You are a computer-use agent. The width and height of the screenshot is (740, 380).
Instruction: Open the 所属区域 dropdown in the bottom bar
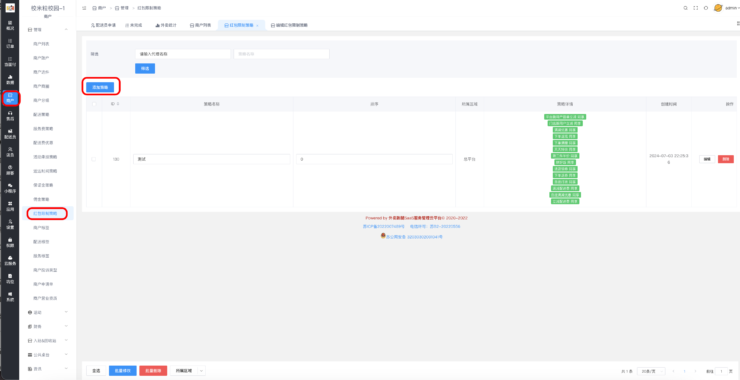coord(188,371)
